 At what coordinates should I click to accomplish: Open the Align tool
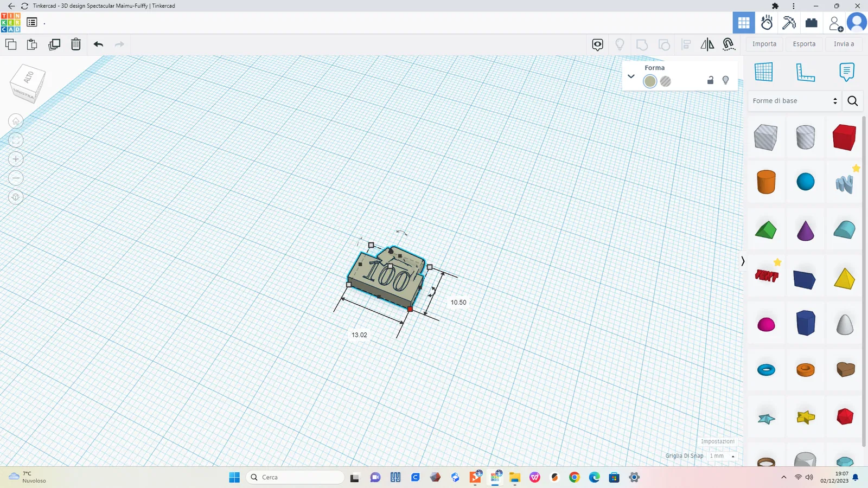pyautogui.click(x=686, y=44)
